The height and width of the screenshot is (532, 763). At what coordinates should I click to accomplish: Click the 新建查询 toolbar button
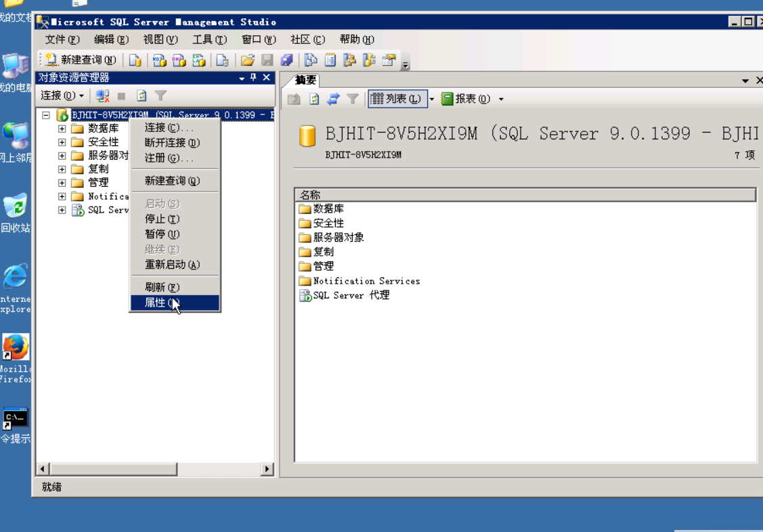coord(81,60)
